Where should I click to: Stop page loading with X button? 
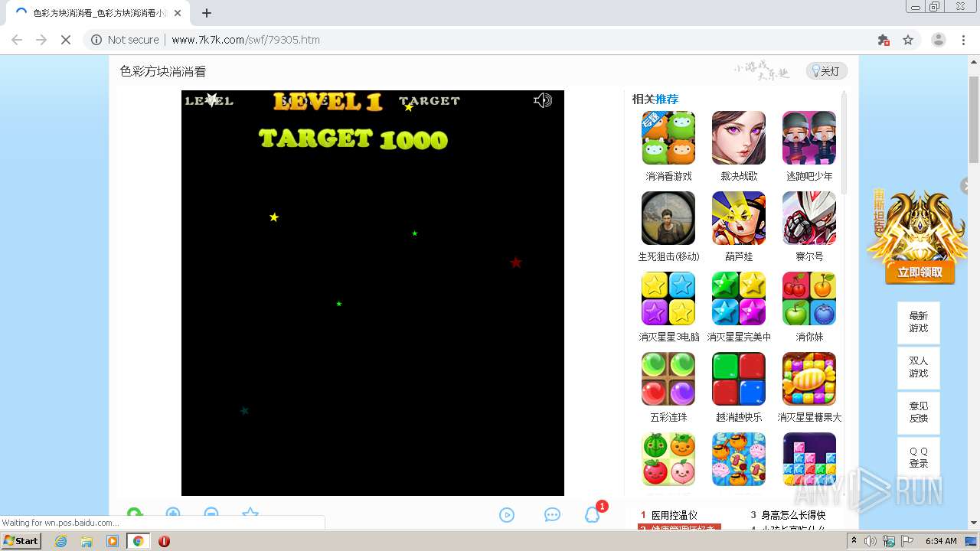(x=66, y=40)
